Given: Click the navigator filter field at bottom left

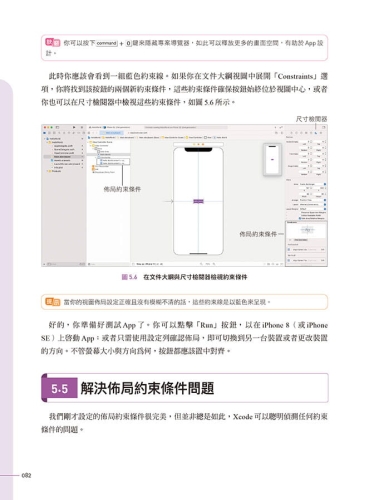Looking at the screenshot, I should pyautogui.click(x=64, y=264).
